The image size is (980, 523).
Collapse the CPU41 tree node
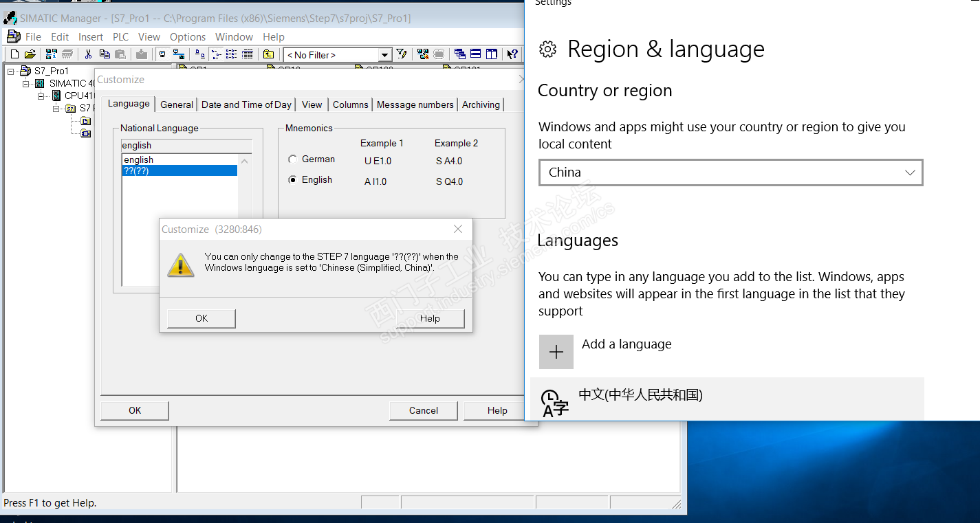[x=41, y=96]
